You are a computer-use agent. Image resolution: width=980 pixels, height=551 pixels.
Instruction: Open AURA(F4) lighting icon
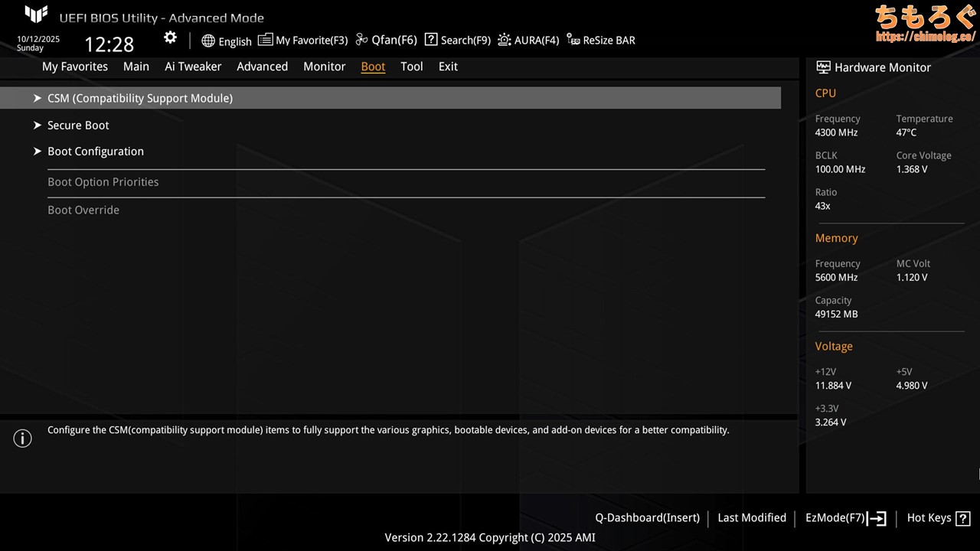(505, 40)
